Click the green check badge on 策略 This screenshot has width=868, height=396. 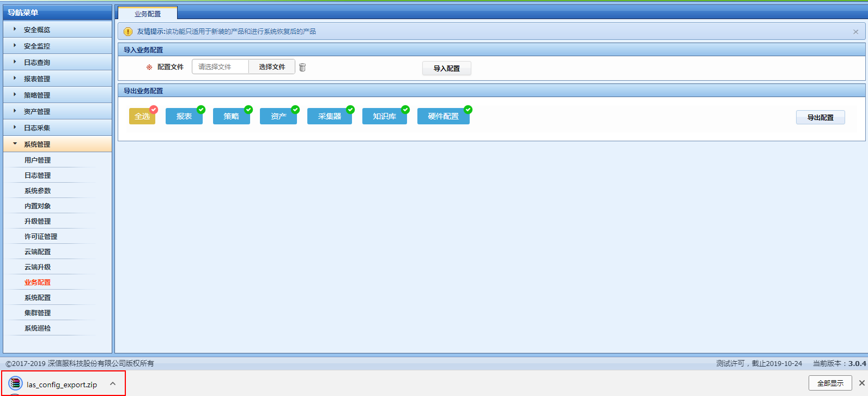[248, 110]
